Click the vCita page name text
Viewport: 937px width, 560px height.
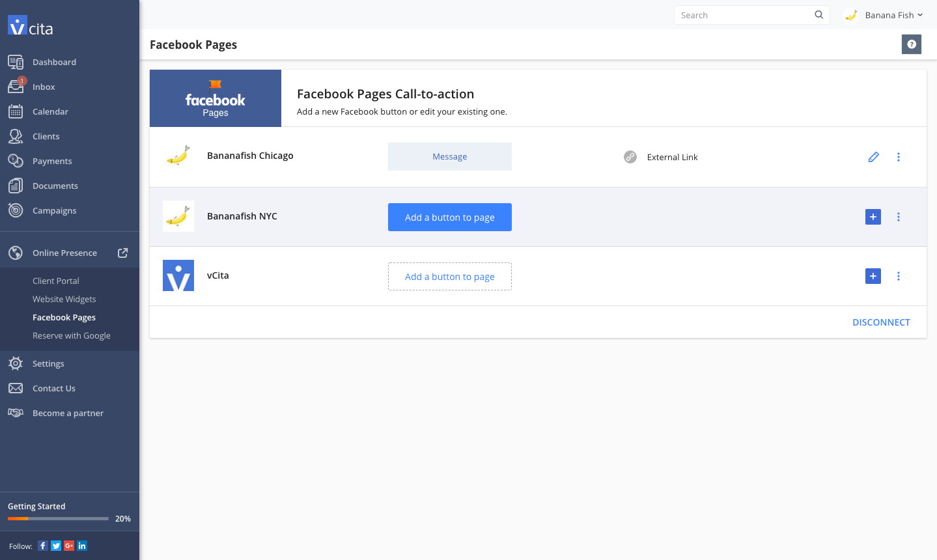coord(218,275)
